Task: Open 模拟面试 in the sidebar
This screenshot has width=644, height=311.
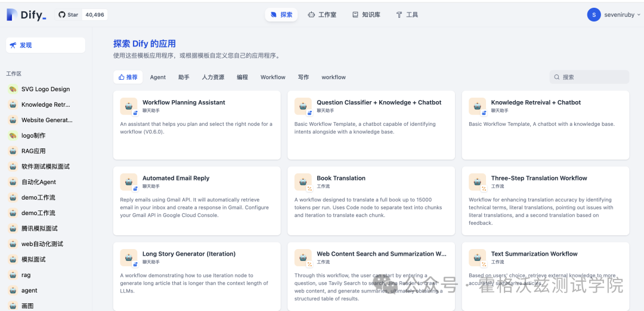Action: (x=45, y=259)
